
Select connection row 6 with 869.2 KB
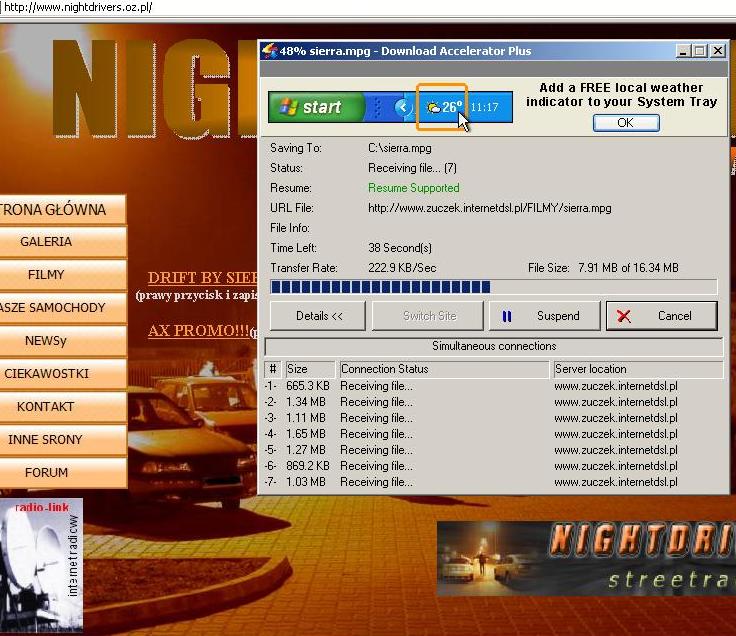pos(494,466)
